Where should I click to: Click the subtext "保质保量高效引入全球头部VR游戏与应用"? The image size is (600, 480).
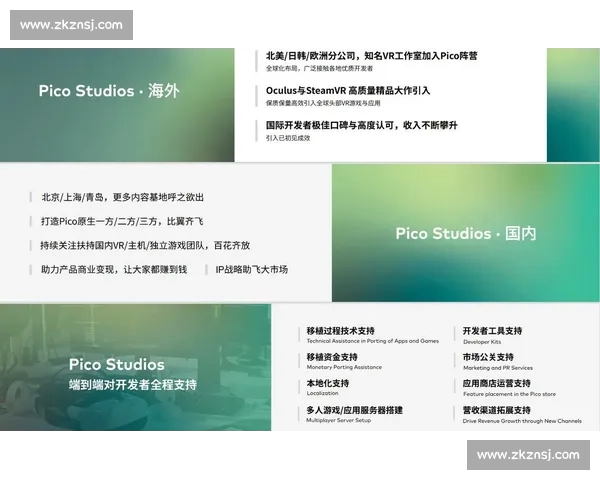click(323, 103)
